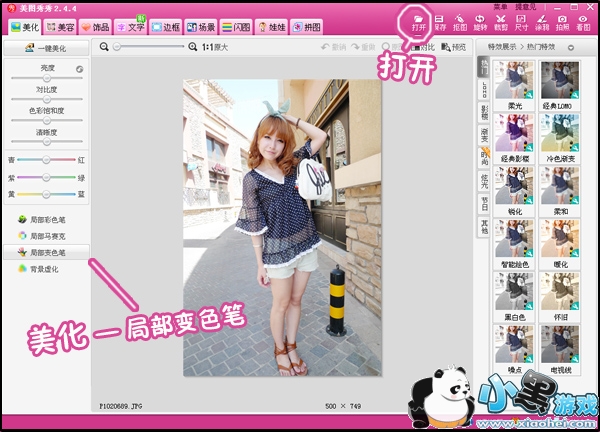Screen dimensions: 600x432
Task: Switch to the 闪图 tab
Action: (236, 27)
